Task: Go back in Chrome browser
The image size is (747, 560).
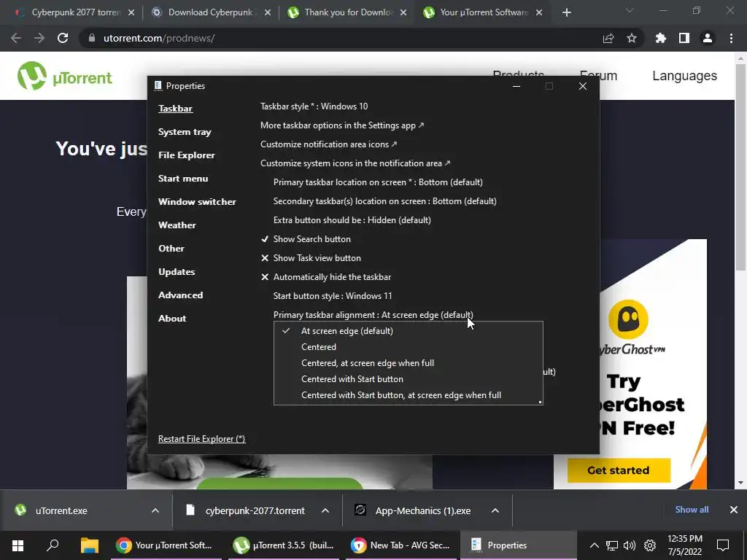Action: tap(16, 38)
